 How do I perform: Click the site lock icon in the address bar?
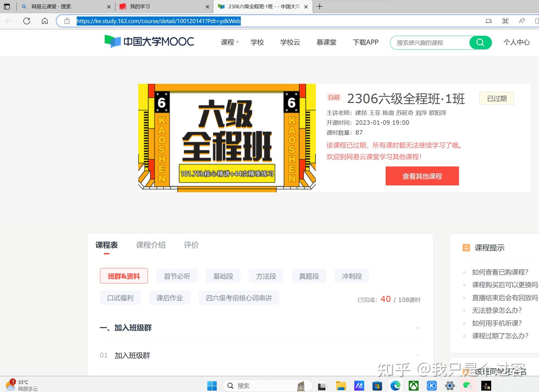67,21
